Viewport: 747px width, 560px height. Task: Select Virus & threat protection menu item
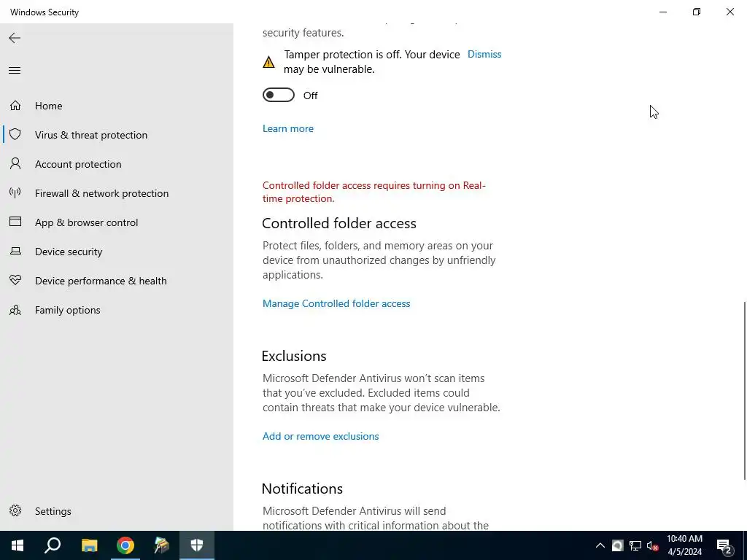tap(91, 135)
